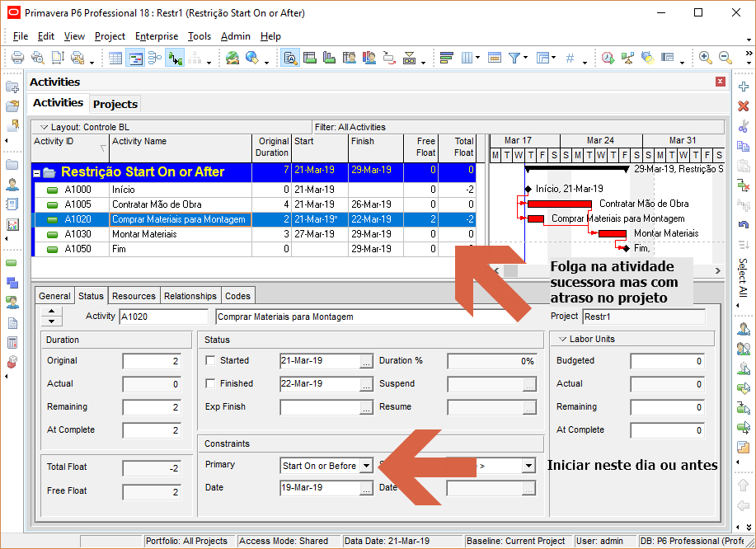756x549 pixels.
Task: Open the Timescale settings icon
Action: (x=495, y=59)
